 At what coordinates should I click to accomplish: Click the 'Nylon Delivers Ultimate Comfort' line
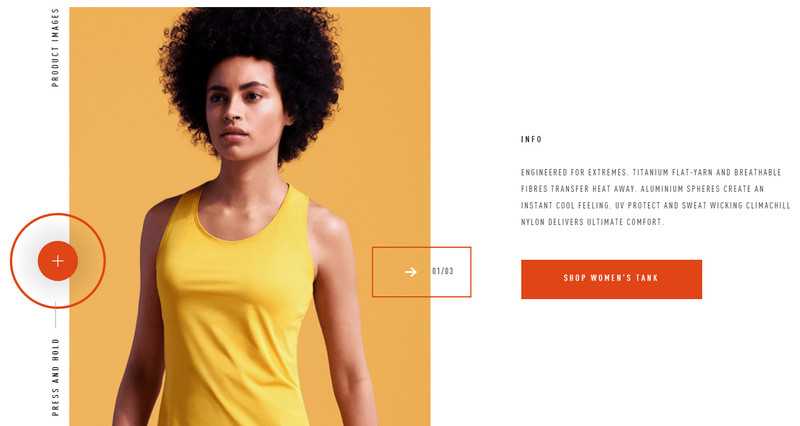(x=592, y=222)
